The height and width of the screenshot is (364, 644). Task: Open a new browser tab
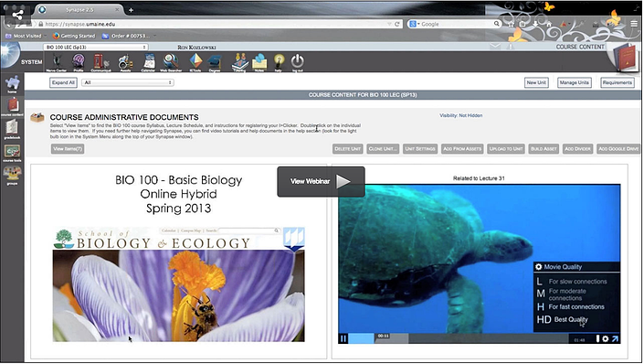(x=131, y=10)
